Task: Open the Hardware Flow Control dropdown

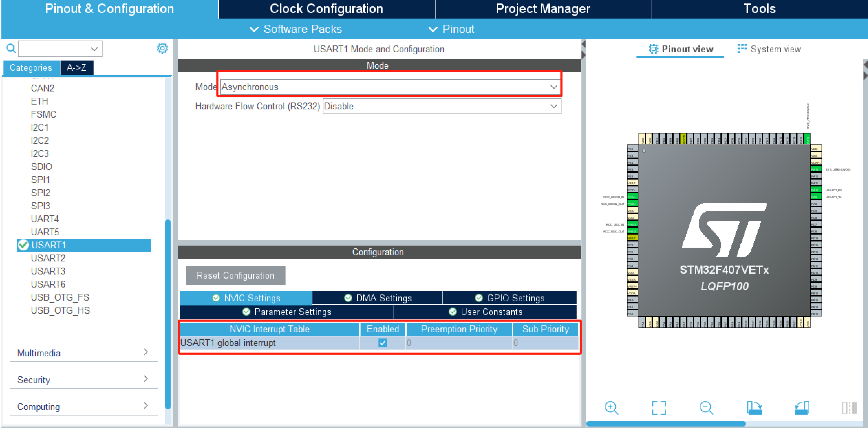Action: tap(441, 106)
